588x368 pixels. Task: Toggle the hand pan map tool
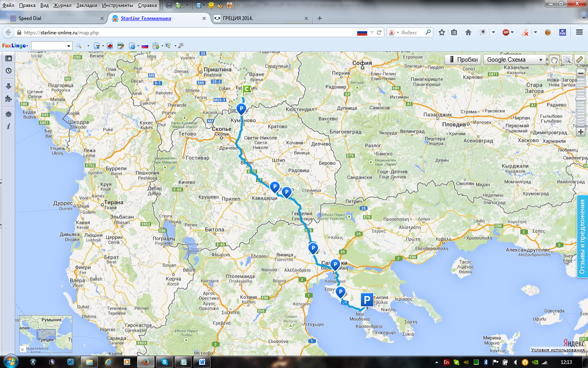point(554,60)
